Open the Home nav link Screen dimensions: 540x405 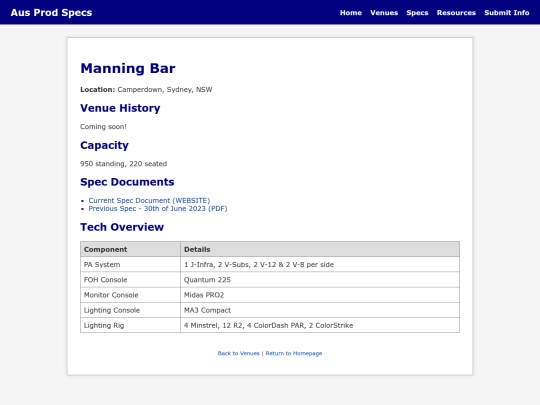351,13
